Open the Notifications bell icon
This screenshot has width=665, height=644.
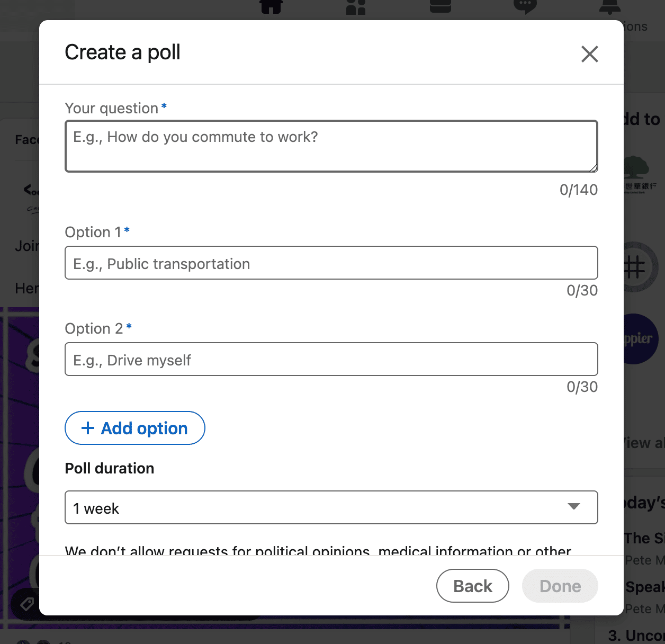tap(610, 6)
